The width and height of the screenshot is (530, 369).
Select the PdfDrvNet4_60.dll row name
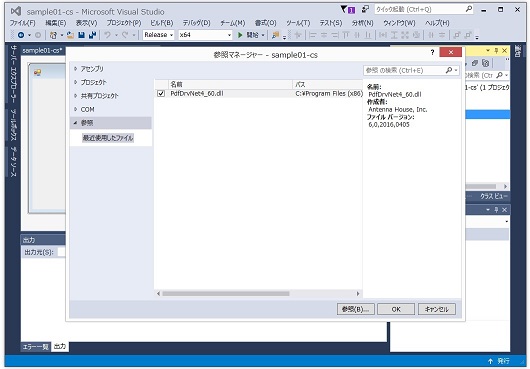pos(197,94)
